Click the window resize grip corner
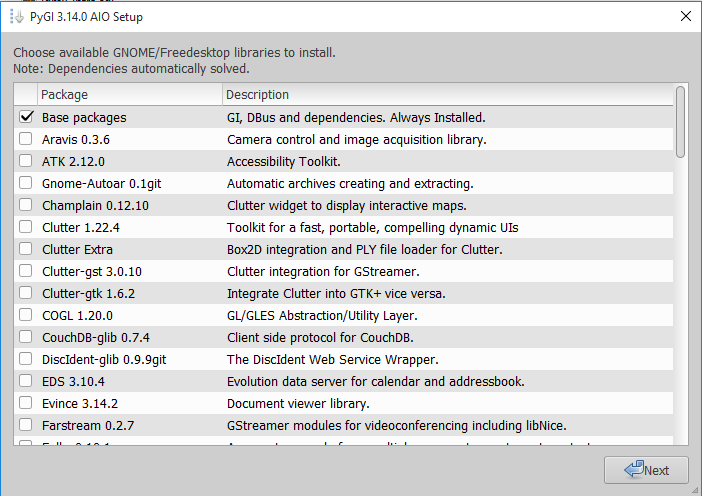This screenshot has height=496, width=702. [695, 490]
